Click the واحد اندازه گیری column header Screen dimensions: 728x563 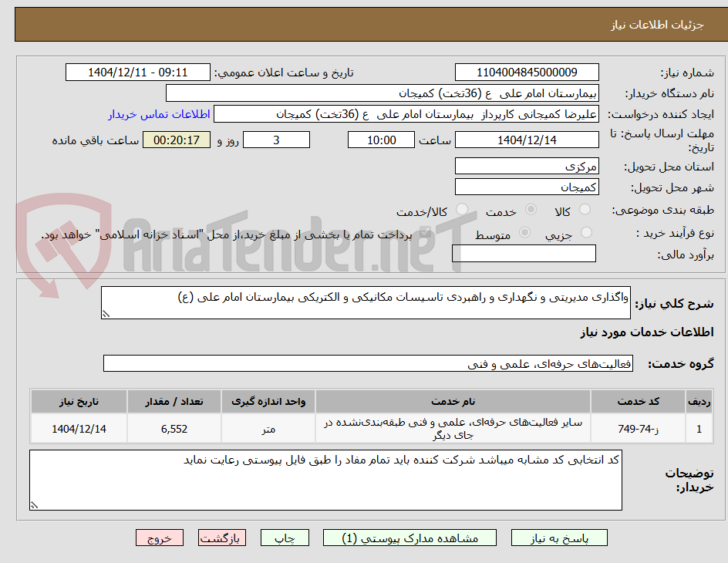pos(268,402)
